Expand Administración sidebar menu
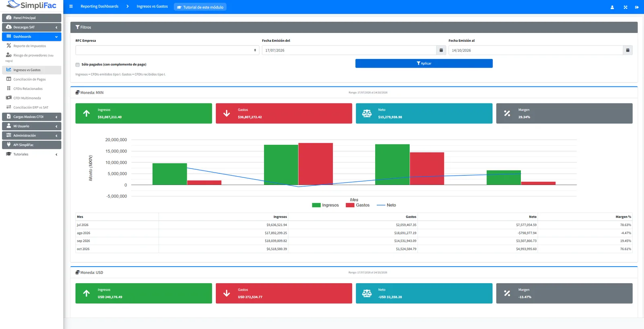The image size is (644, 329). click(x=31, y=136)
